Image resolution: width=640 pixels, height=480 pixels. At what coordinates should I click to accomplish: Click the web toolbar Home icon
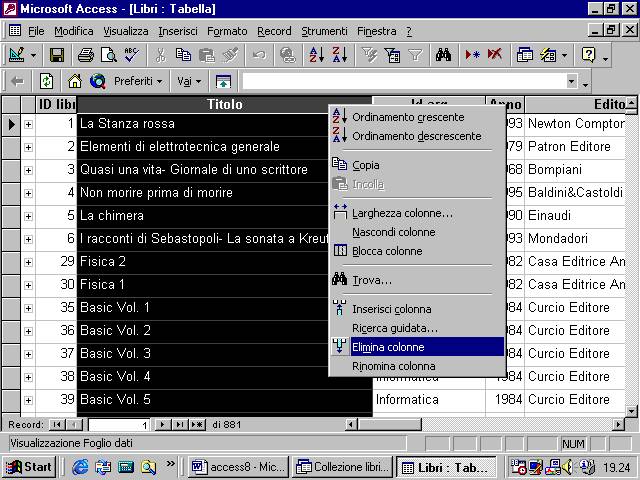(75, 81)
